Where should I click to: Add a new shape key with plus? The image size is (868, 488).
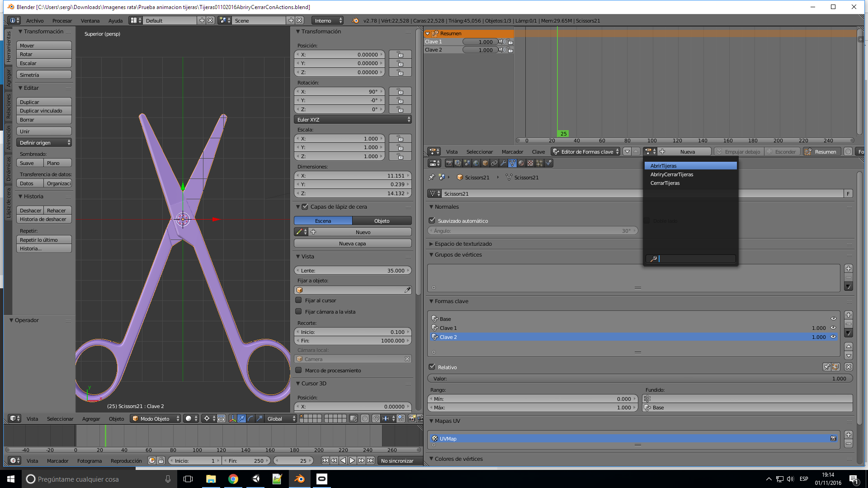click(849, 315)
